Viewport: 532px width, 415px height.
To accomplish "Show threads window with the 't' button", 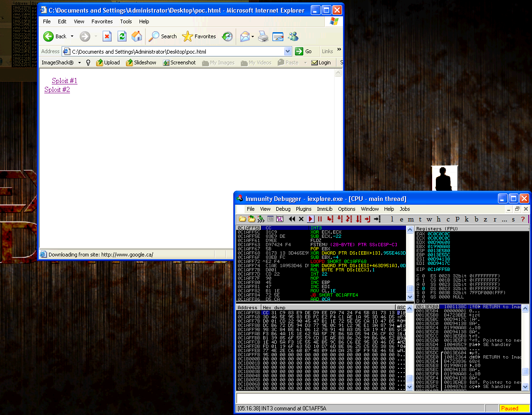I will point(420,219).
